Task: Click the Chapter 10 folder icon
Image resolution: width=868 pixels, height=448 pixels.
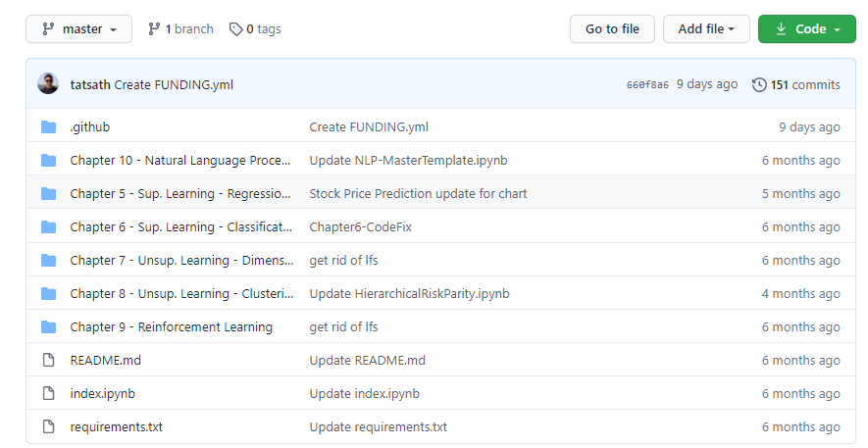Action: 49,161
